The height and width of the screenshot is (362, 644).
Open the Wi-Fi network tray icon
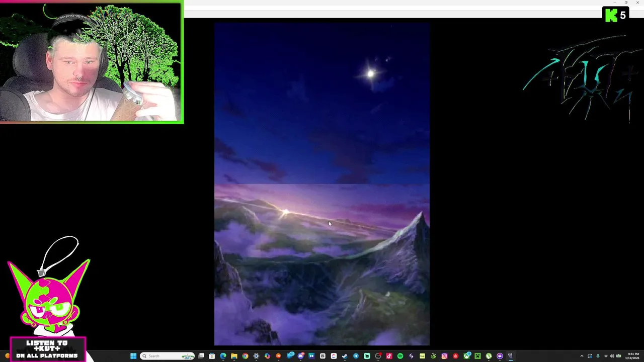click(x=606, y=356)
